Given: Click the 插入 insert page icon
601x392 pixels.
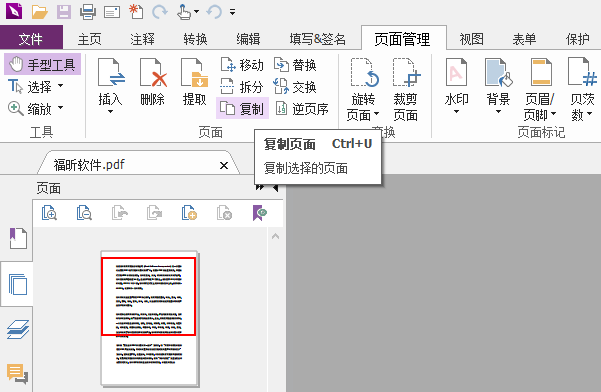Looking at the screenshot, I should 110,73.
